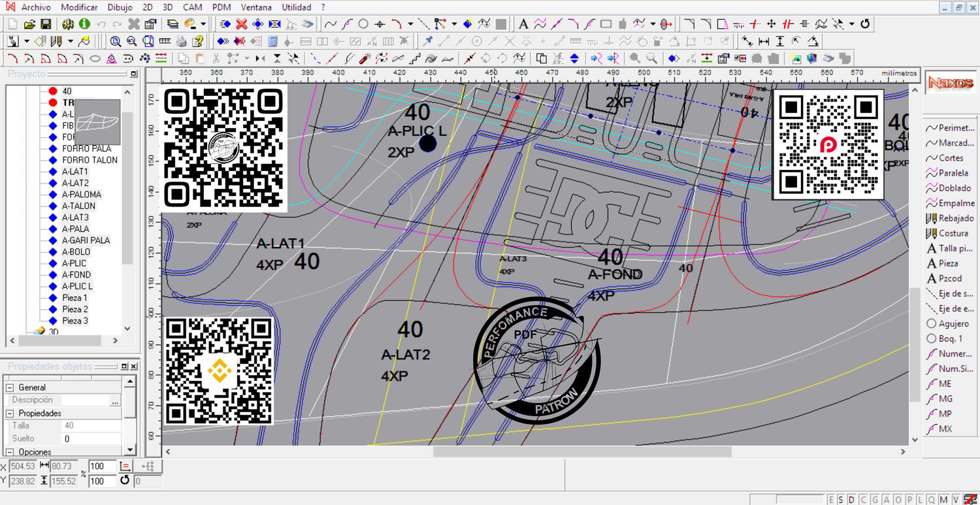Click the red X delete piece icon

(242, 24)
